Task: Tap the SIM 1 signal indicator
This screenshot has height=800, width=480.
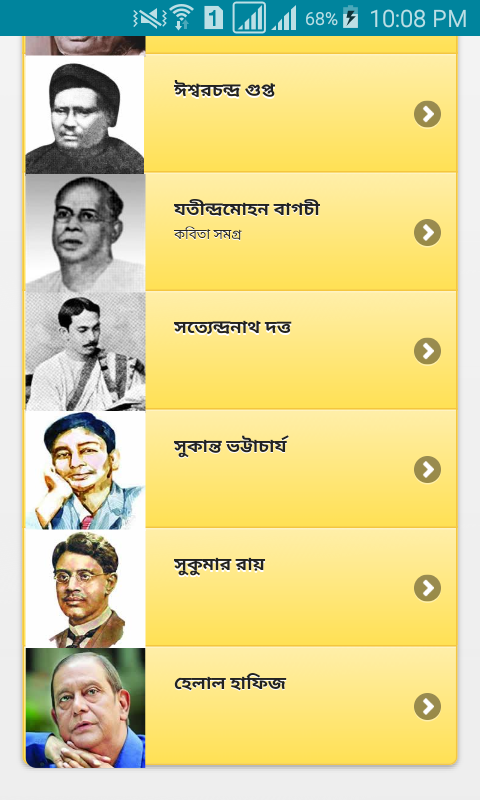Action: pyautogui.click(x=249, y=18)
